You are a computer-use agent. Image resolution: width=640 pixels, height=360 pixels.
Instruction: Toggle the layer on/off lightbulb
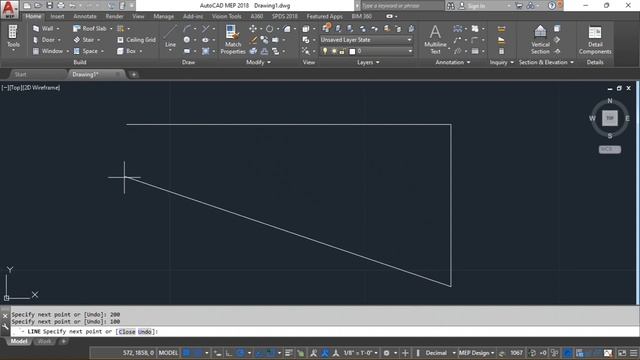[x=325, y=51]
